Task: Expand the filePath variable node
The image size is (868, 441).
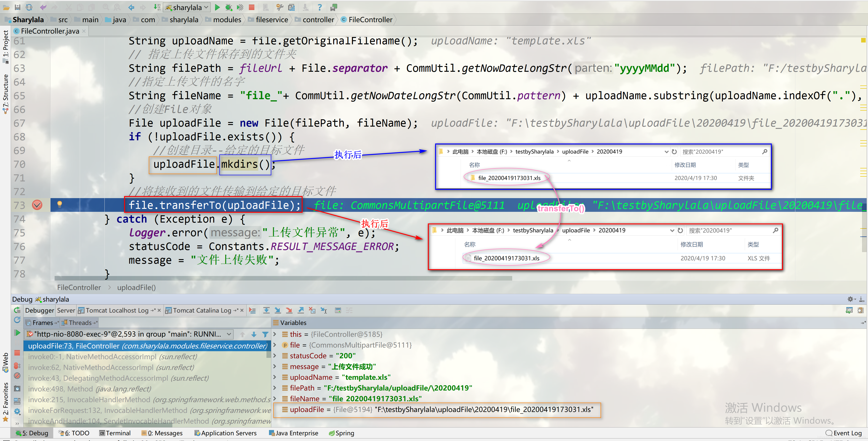Action: point(275,388)
